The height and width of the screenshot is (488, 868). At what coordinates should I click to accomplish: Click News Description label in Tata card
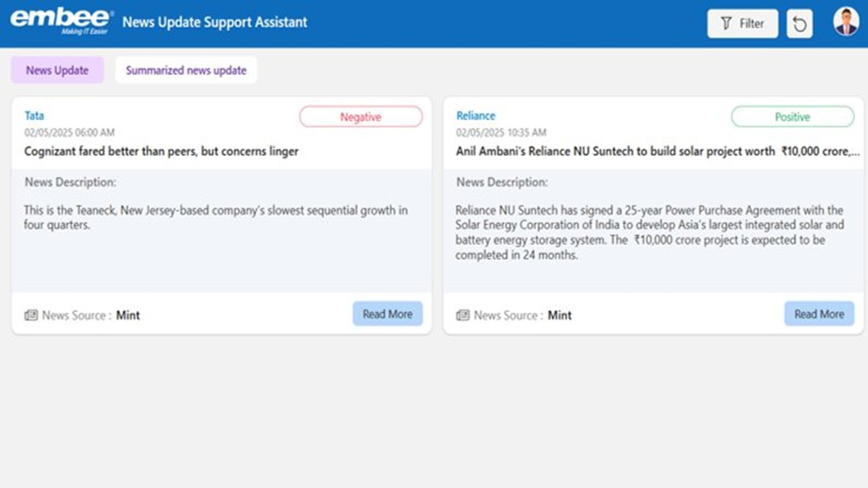click(x=71, y=182)
